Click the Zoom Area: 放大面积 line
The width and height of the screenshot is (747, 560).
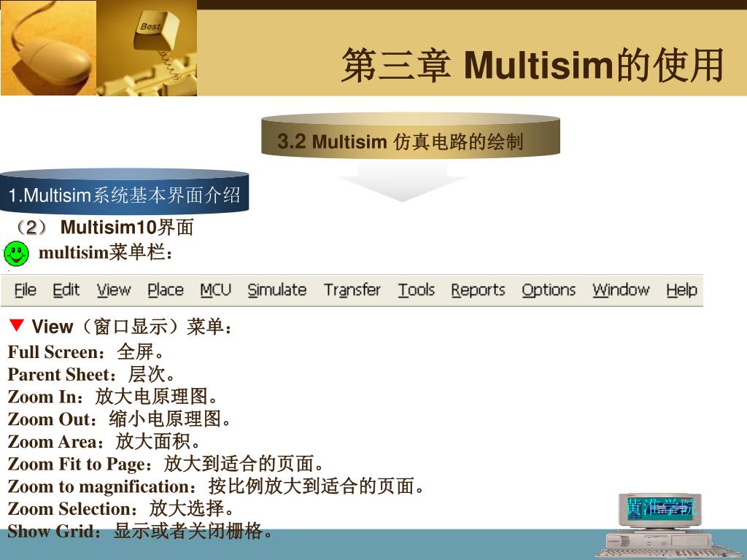[104, 441]
